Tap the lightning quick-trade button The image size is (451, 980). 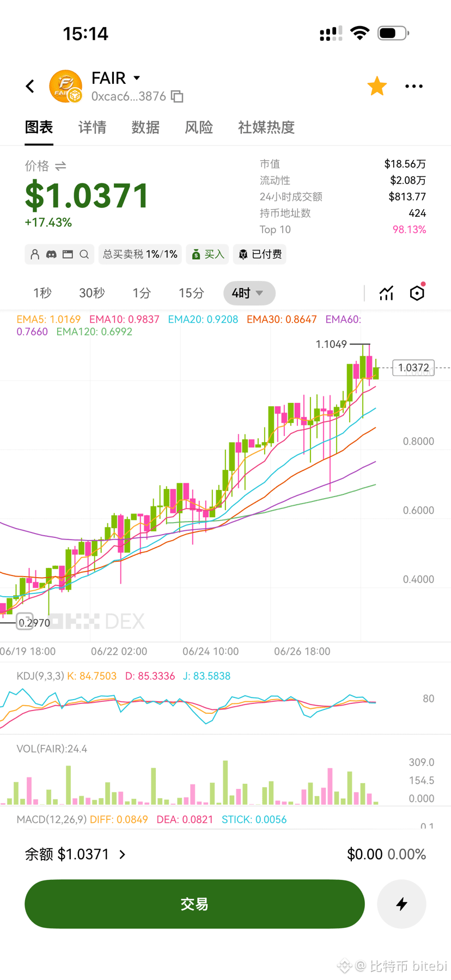402,904
